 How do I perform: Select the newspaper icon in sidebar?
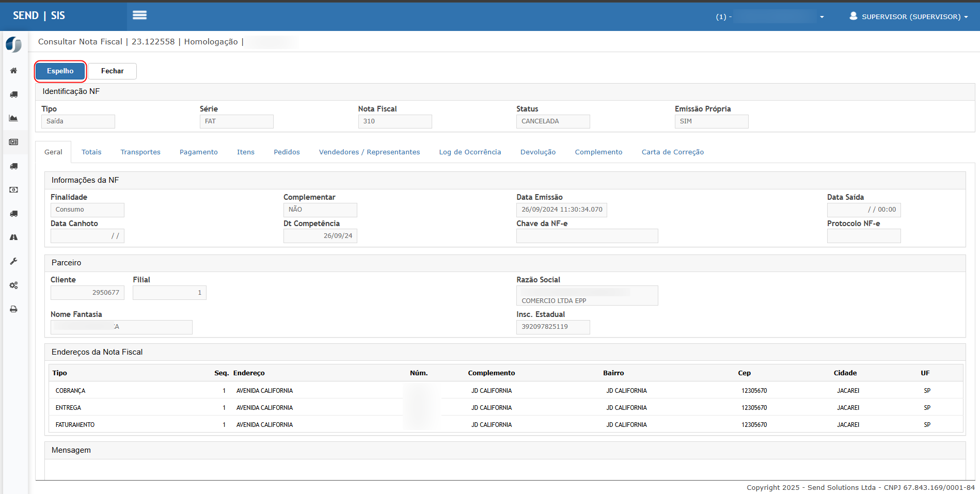pos(14,142)
